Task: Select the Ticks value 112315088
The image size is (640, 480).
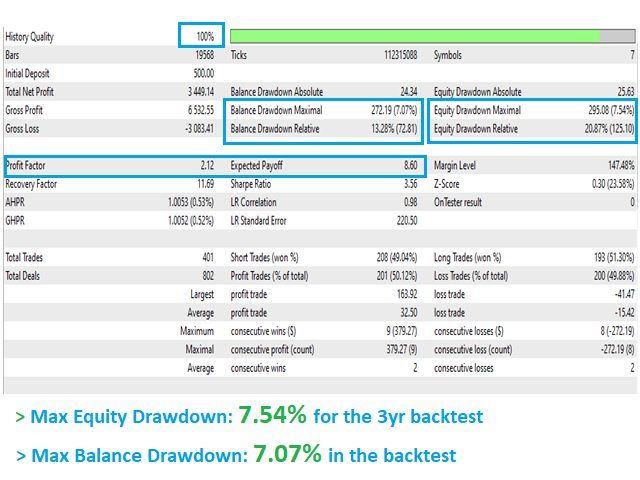Action: point(400,55)
